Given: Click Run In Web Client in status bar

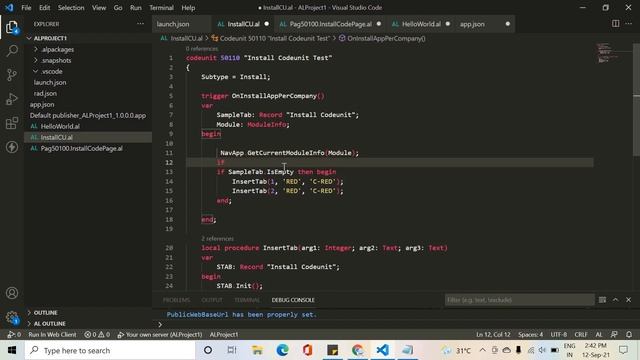Looking at the screenshot, I should (x=52, y=335).
